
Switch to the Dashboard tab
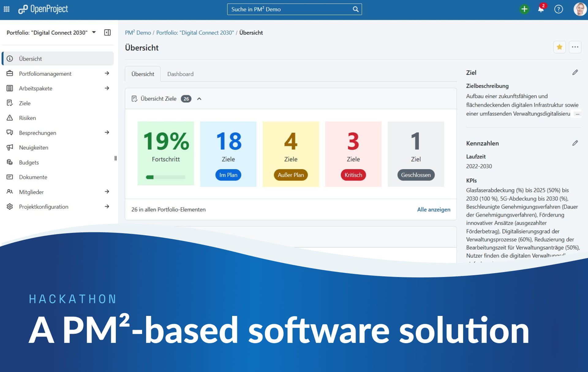click(x=180, y=74)
